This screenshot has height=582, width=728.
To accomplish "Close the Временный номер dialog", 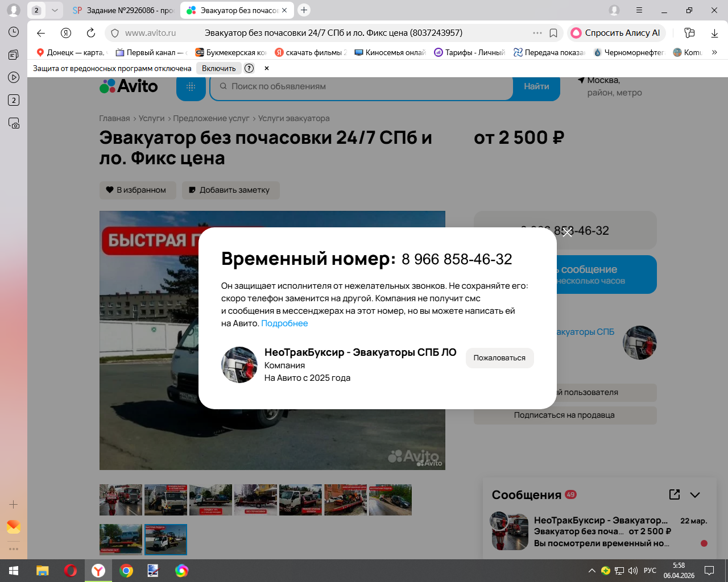I will pos(567,232).
